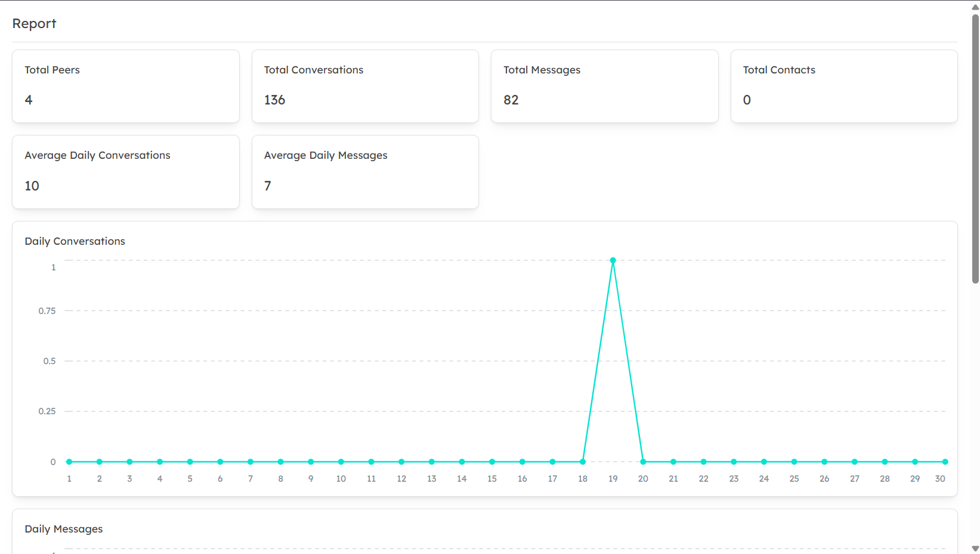
Task: Click the Report page heading
Action: [34, 23]
